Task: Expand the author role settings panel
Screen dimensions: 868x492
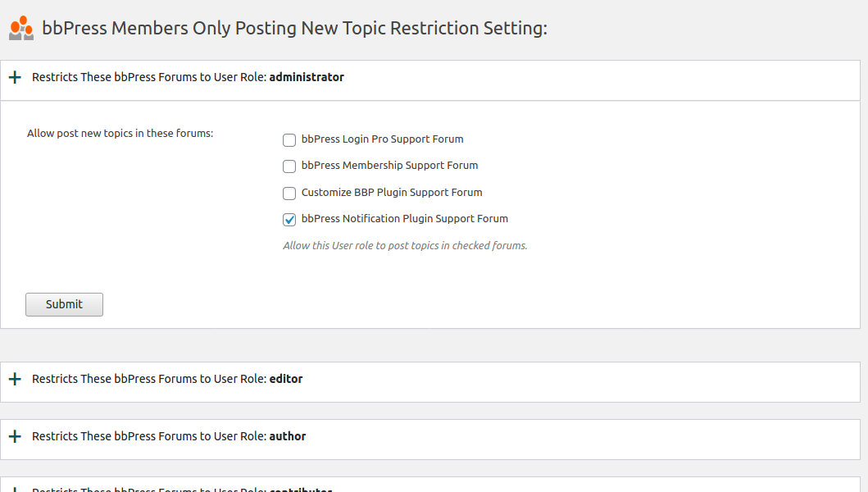Action: 15,436
